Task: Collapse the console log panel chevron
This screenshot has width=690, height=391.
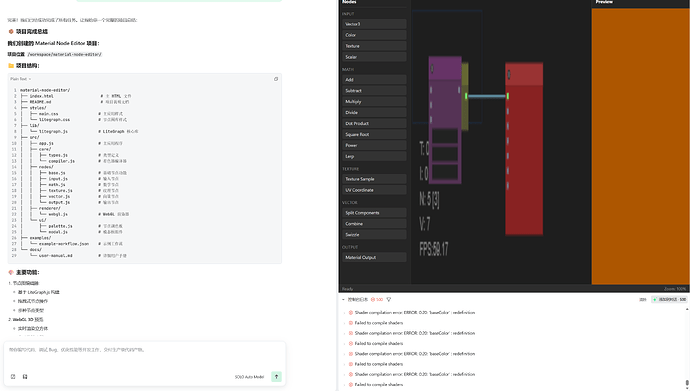Action: [x=343, y=300]
